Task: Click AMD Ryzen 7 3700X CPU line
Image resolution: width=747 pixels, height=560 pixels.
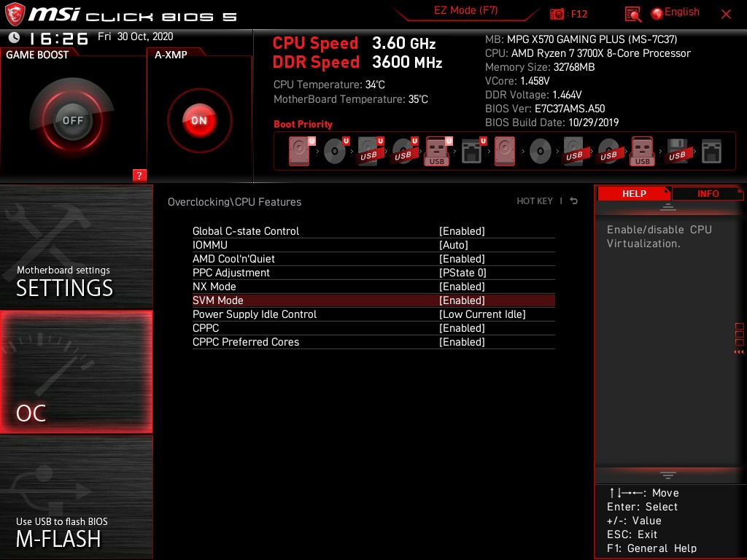Action: [x=587, y=53]
